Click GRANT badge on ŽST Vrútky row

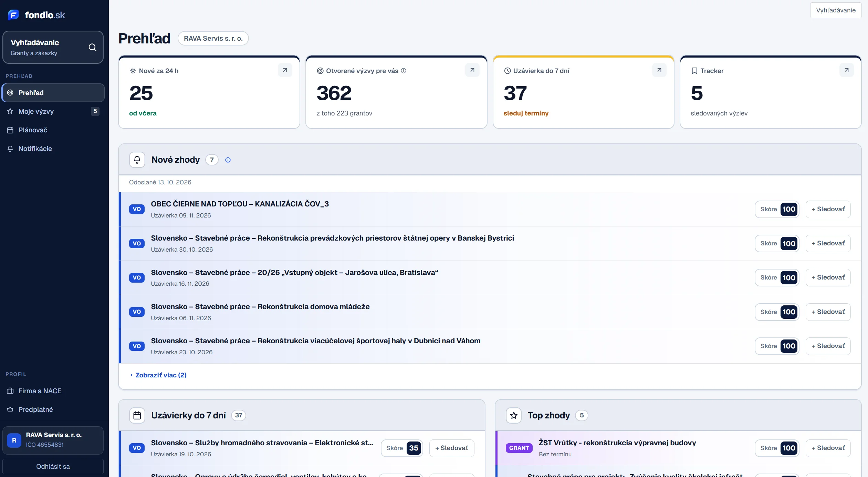click(x=519, y=448)
